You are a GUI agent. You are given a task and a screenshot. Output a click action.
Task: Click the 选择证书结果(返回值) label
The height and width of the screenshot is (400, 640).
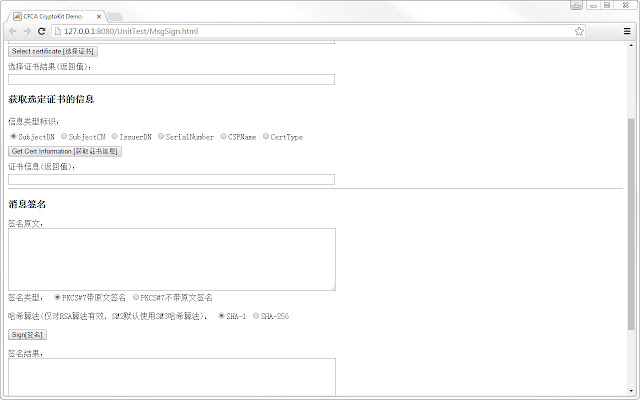[49, 67]
